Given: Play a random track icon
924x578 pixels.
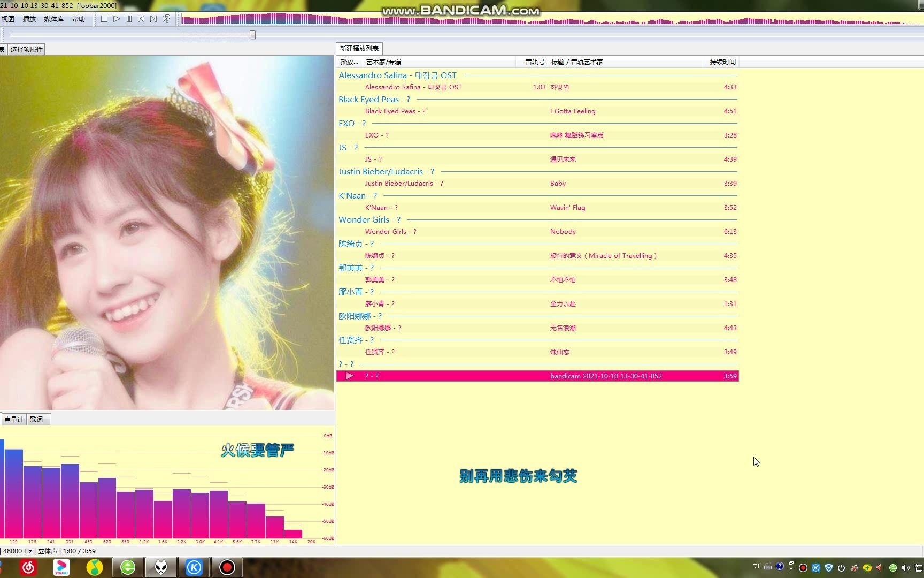Looking at the screenshot, I should 166,19.
